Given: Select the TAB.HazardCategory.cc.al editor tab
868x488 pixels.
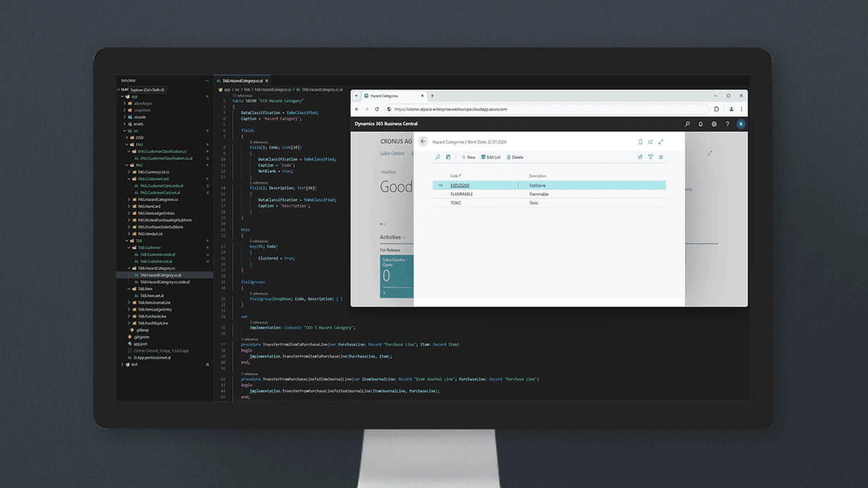Looking at the screenshot, I should (244, 81).
